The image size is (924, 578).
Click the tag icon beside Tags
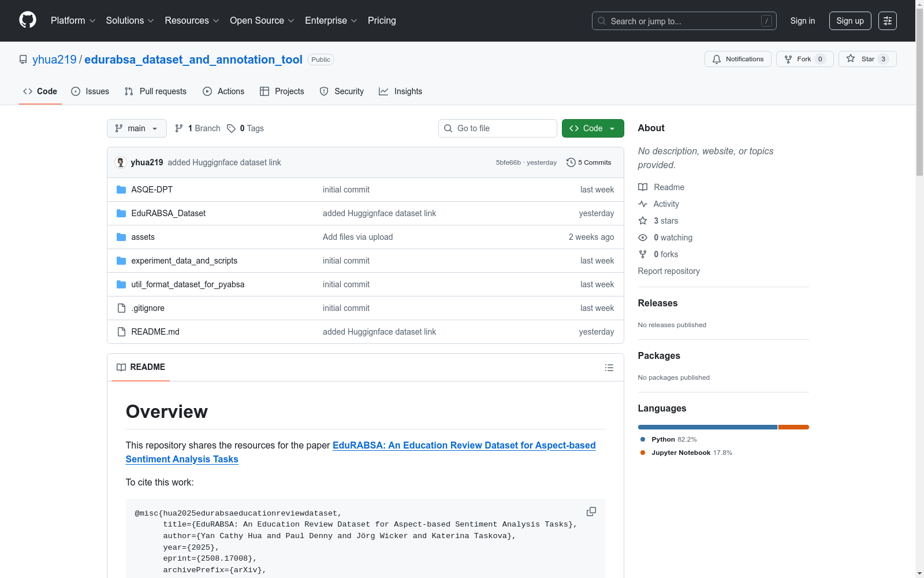231,128
